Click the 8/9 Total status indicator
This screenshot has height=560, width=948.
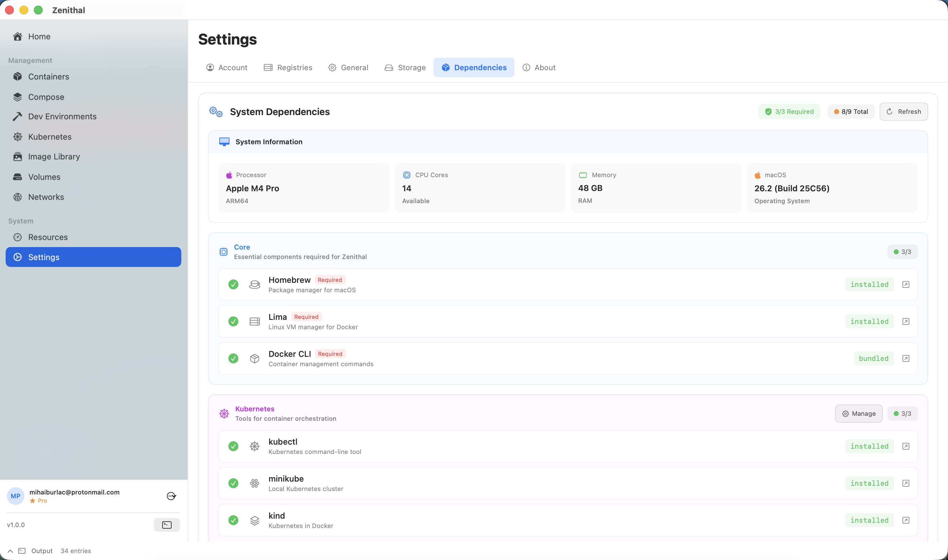coord(850,111)
